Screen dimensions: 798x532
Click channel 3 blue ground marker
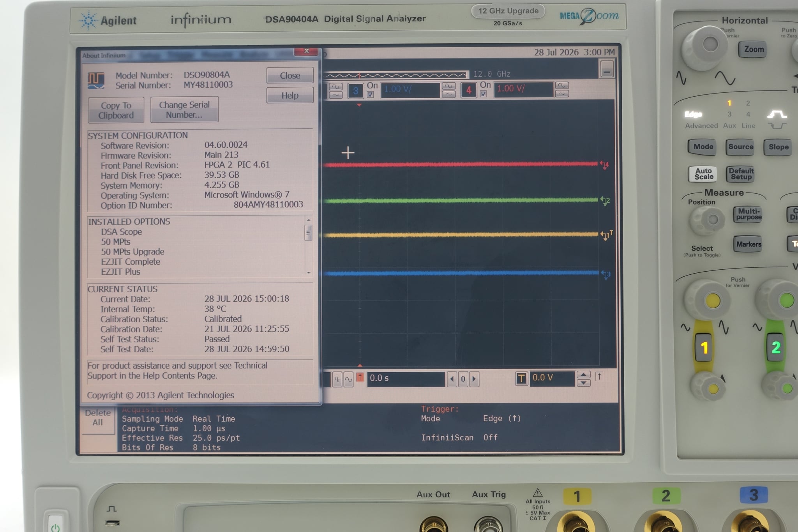click(606, 274)
